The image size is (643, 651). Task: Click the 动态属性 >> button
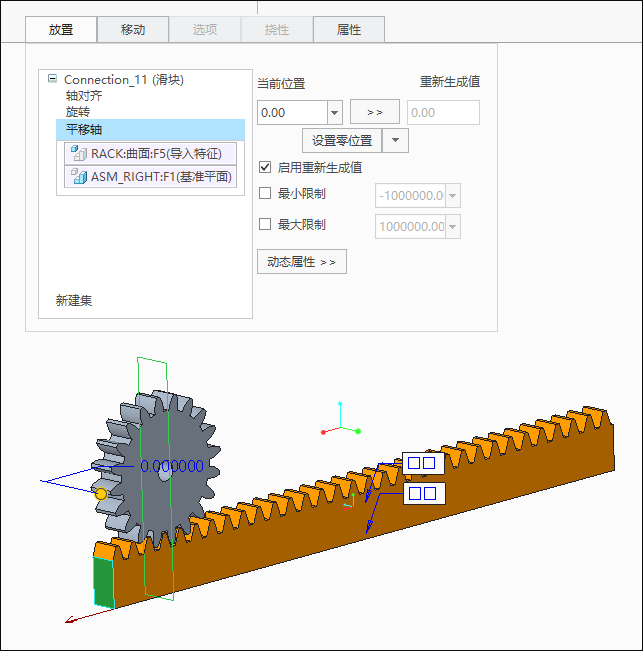coord(302,262)
